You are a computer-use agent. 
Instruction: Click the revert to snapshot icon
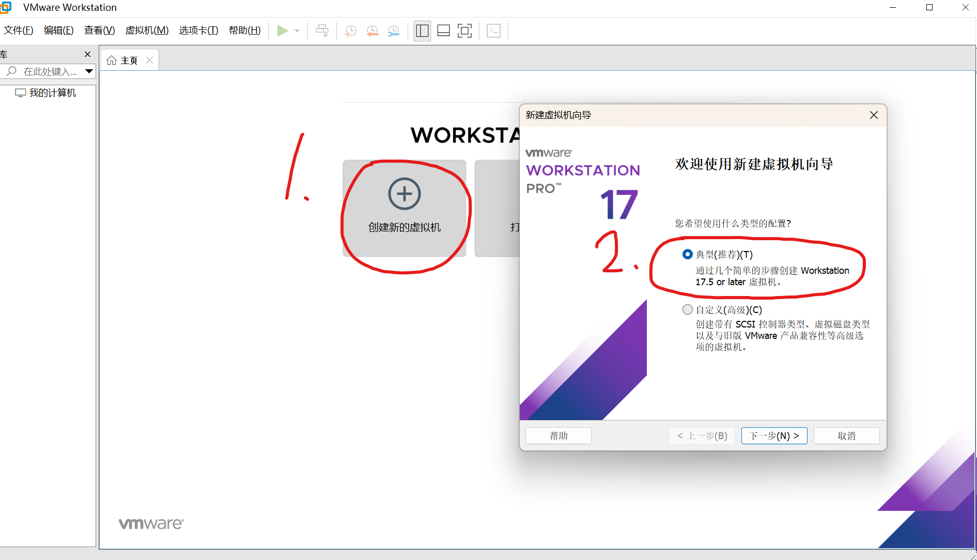click(x=372, y=31)
